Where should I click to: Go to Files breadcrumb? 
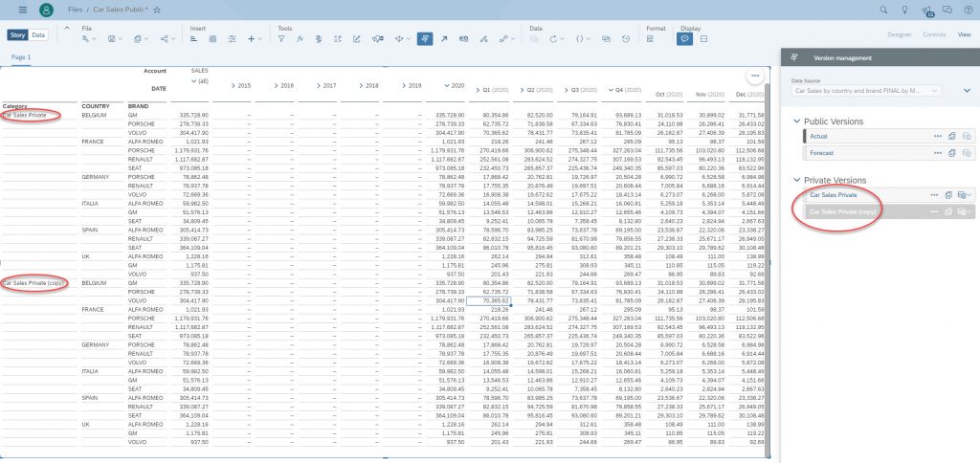click(75, 10)
